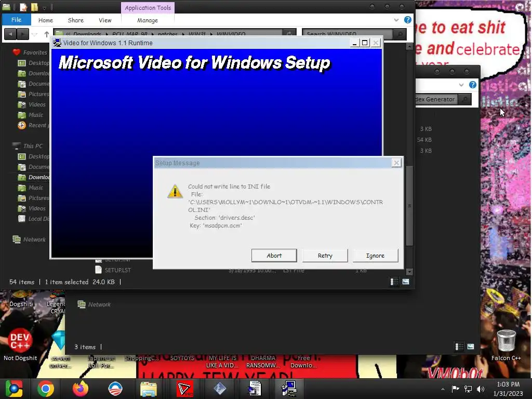Open Downloads under Favorites
The width and height of the screenshot is (532, 399).
point(34,73)
